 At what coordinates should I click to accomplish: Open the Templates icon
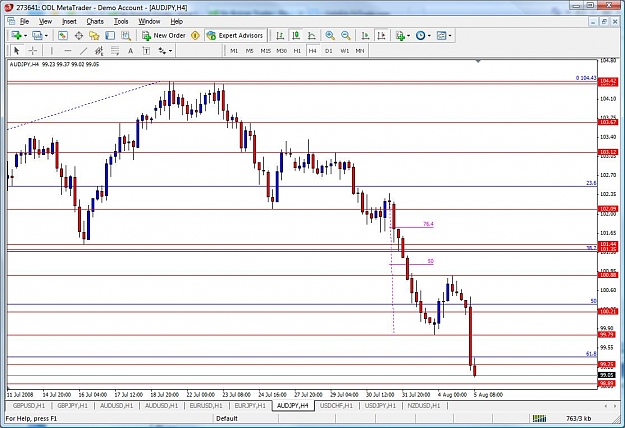[442, 35]
